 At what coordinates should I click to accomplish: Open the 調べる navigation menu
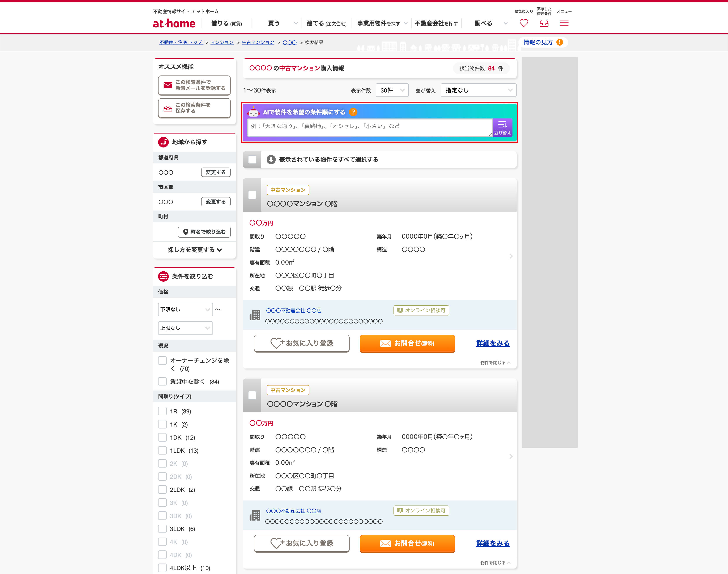483,23
